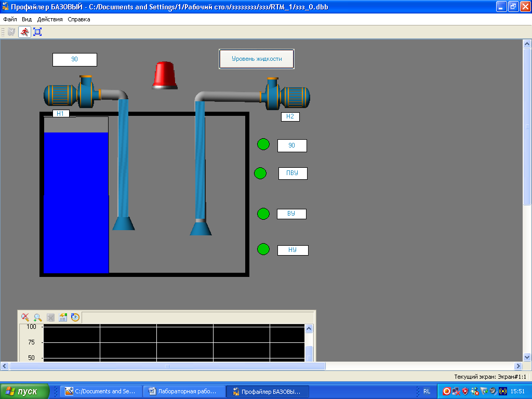The width and height of the screenshot is (532, 399).
Task: Click the green indicator next to НУ
Action: [263, 249]
